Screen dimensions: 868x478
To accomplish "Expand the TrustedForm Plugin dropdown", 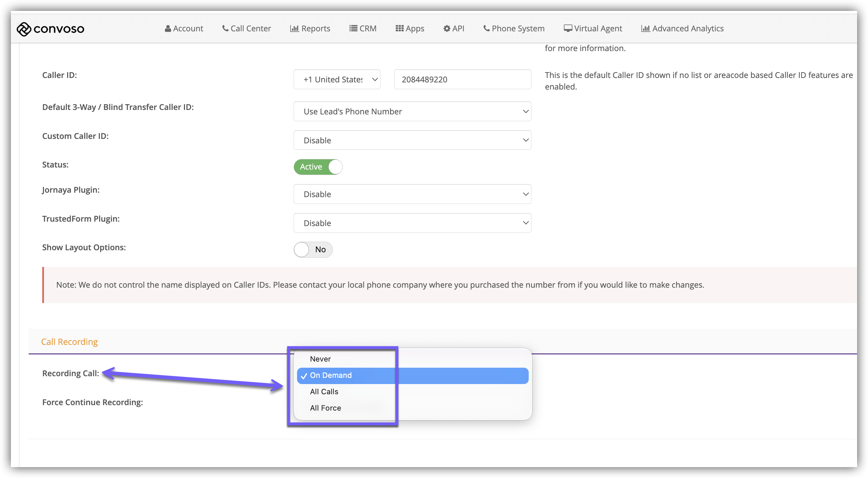I will 412,223.
